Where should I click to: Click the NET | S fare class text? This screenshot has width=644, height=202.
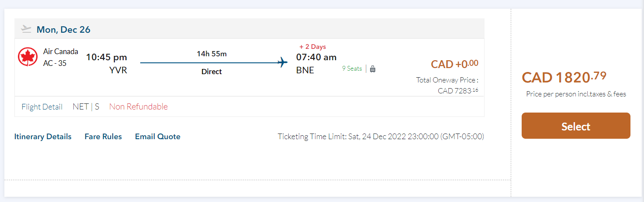(x=86, y=106)
